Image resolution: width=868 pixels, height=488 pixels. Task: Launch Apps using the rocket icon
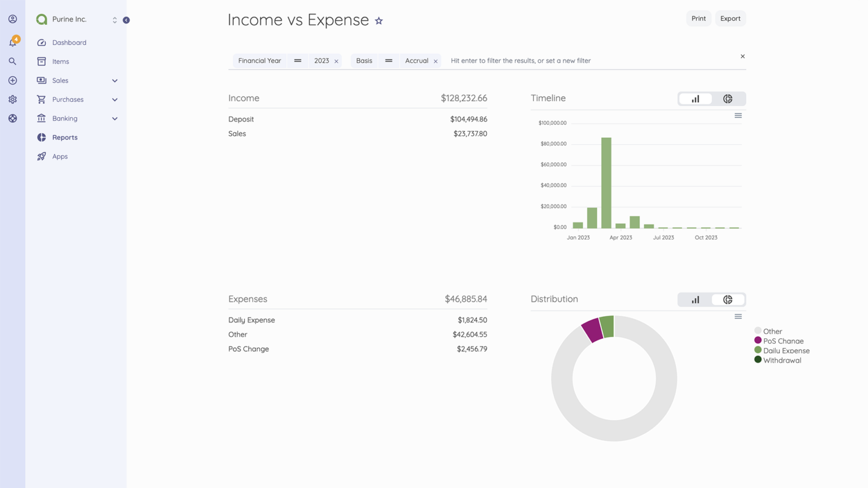click(60, 156)
